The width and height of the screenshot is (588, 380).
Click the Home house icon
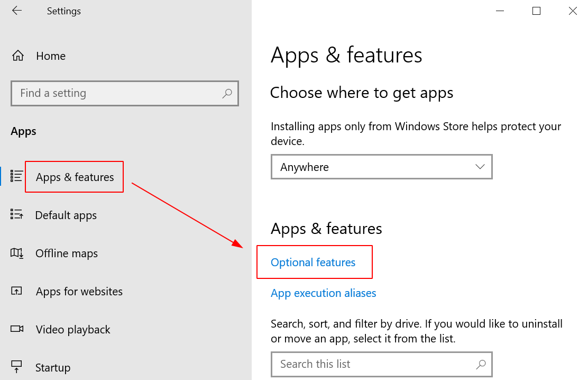click(17, 56)
